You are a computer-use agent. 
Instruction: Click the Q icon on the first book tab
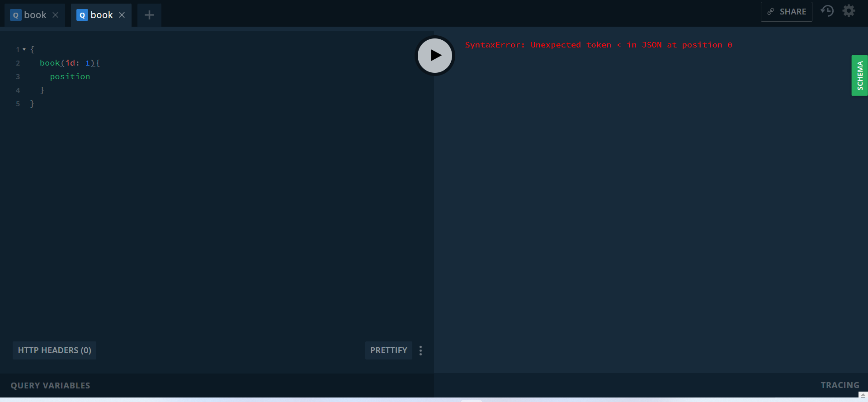pos(16,15)
